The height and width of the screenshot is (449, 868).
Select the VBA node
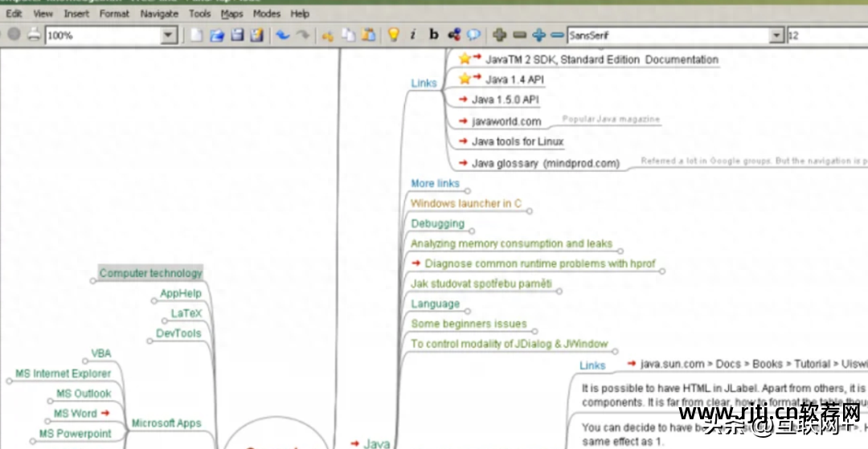pos(101,353)
